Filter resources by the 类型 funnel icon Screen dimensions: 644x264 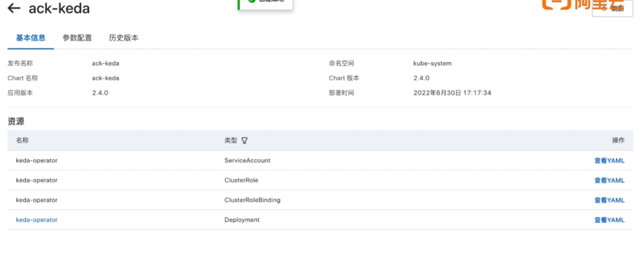click(x=244, y=140)
